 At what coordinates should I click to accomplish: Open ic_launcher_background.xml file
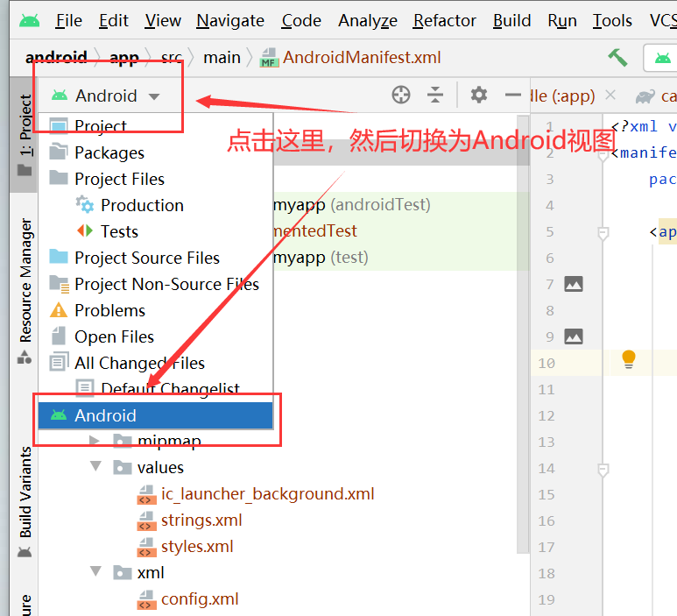click(x=267, y=493)
